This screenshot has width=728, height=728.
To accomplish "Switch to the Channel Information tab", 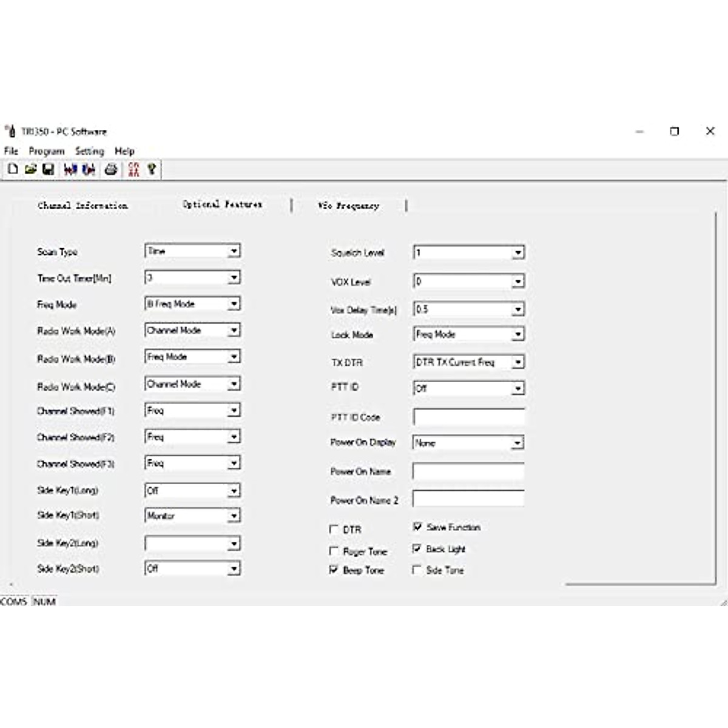I will click(83, 206).
